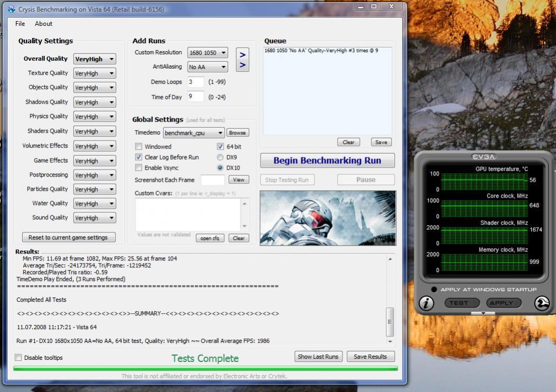Viewport: 556px width, 392px height.
Task: Click the Pause button
Action: 366,180
